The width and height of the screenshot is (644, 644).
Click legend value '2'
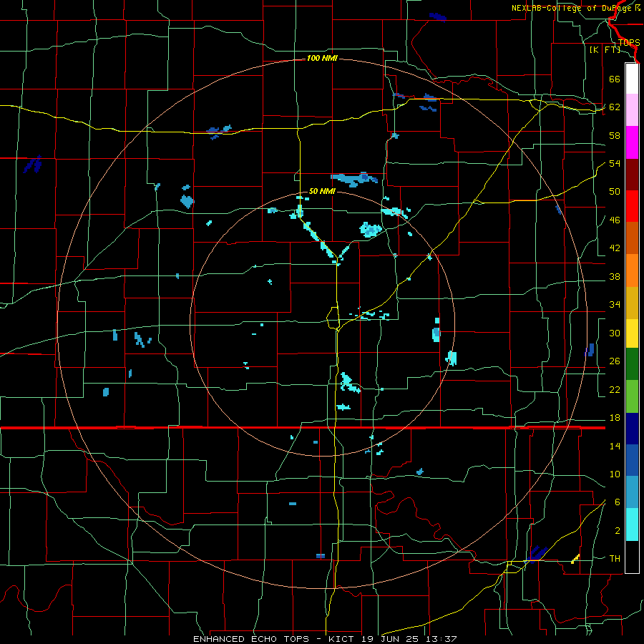point(618,531)
